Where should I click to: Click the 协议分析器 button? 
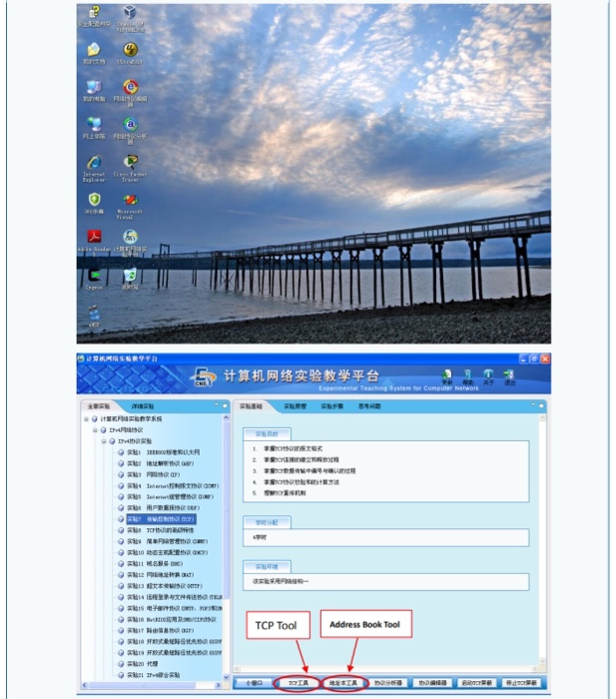388,683
